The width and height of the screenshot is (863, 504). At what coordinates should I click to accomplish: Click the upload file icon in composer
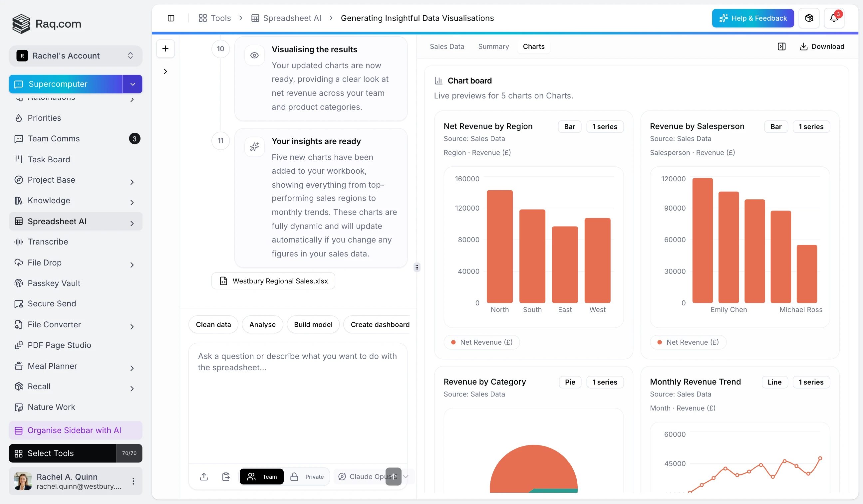pos(204,476)
